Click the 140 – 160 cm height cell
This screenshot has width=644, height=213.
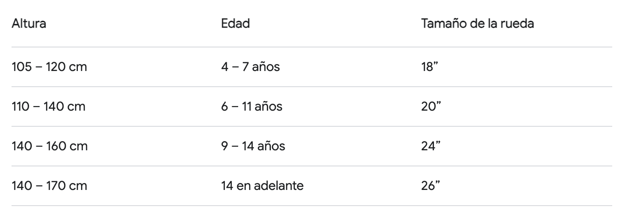coord(50,147)
